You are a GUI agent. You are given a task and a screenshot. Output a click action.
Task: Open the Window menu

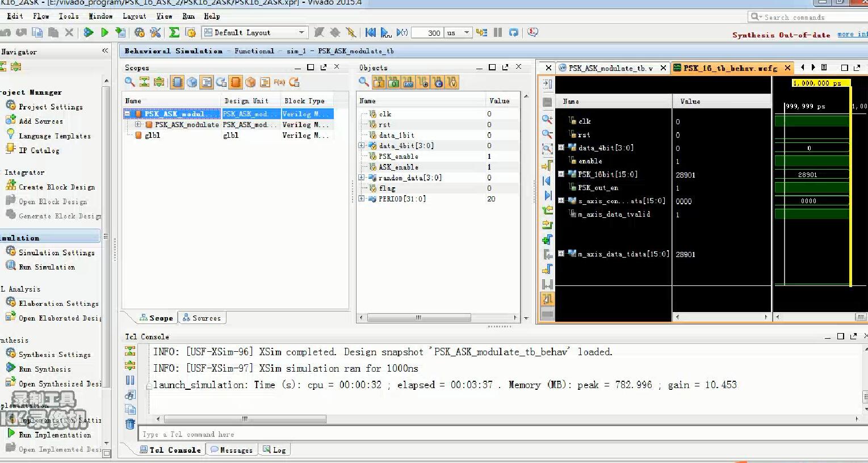(100, 16)
